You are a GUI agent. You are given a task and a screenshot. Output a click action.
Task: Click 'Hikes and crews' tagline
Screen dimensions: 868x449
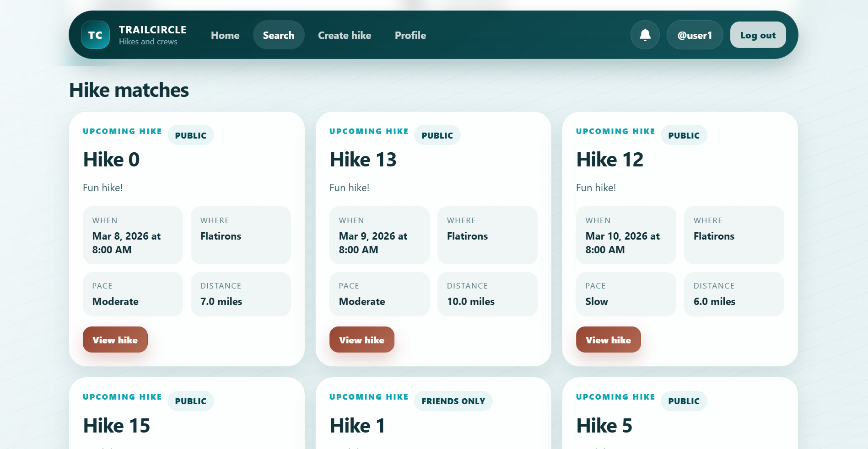(148, 42)
